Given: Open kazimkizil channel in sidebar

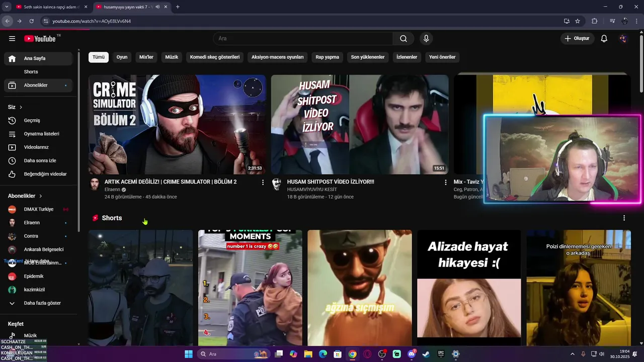Looking at the screenshot, I should click(38, 290).
